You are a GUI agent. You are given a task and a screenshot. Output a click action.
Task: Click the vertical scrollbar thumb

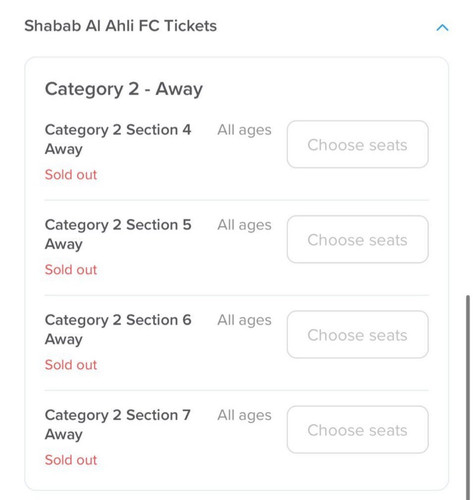[x=468, y=397]
